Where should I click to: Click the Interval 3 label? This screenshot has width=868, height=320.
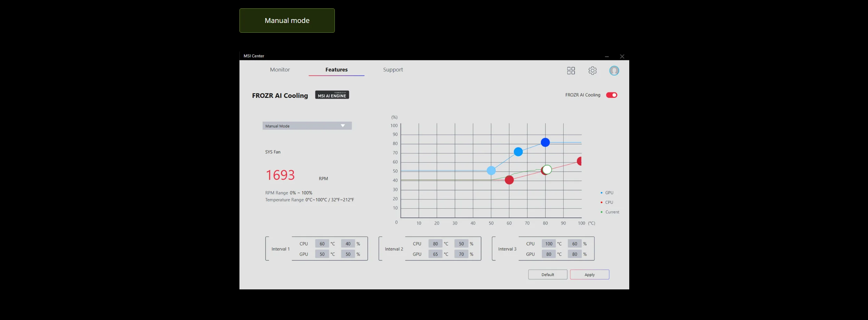click(507, 249)
